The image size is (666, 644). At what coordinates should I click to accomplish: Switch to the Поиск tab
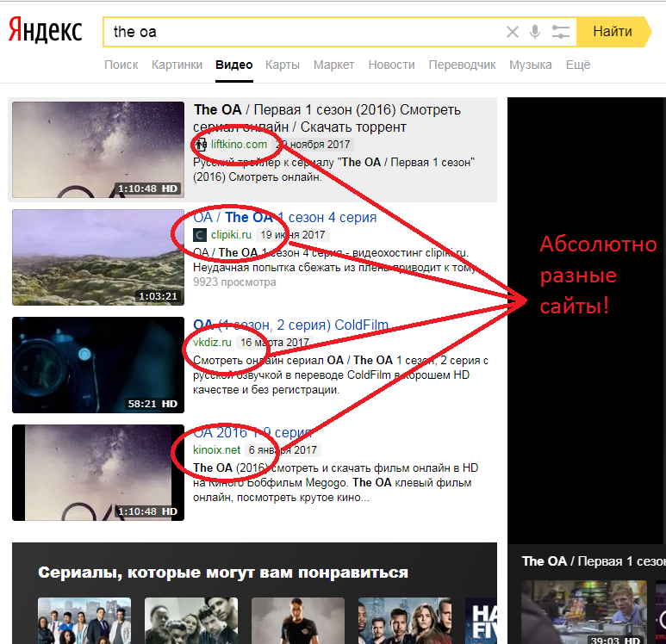[121, 65]
